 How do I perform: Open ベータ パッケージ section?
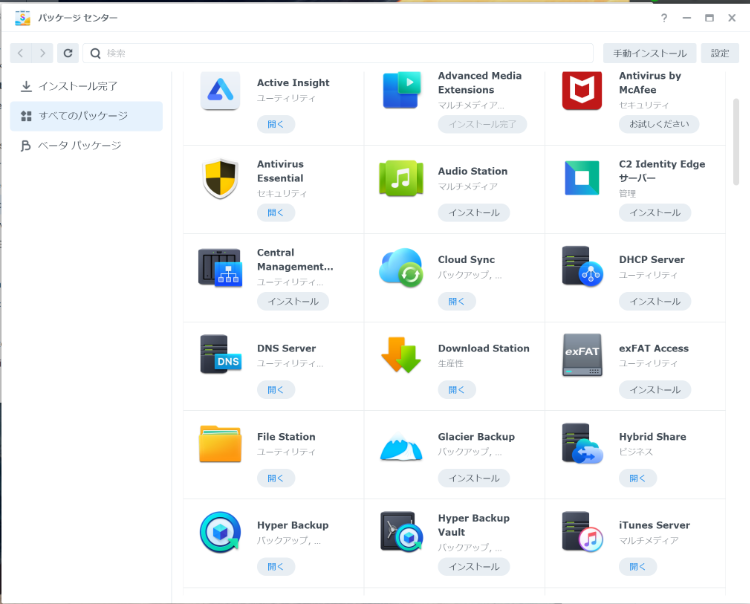tap(87, 145)
